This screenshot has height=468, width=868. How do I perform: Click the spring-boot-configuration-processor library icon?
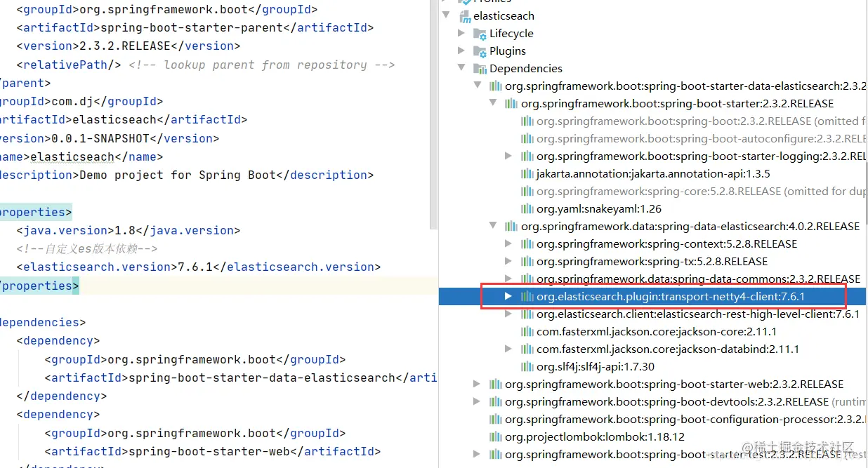tap(496, 419)
